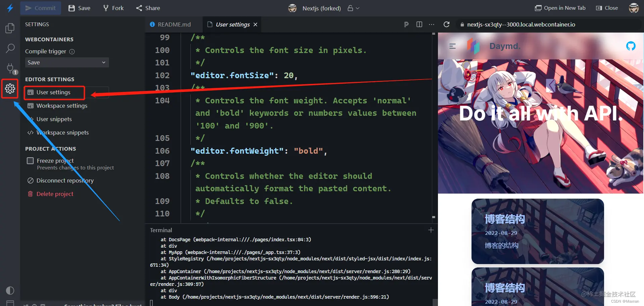Open the Settings gear sidebar icon

10,89
